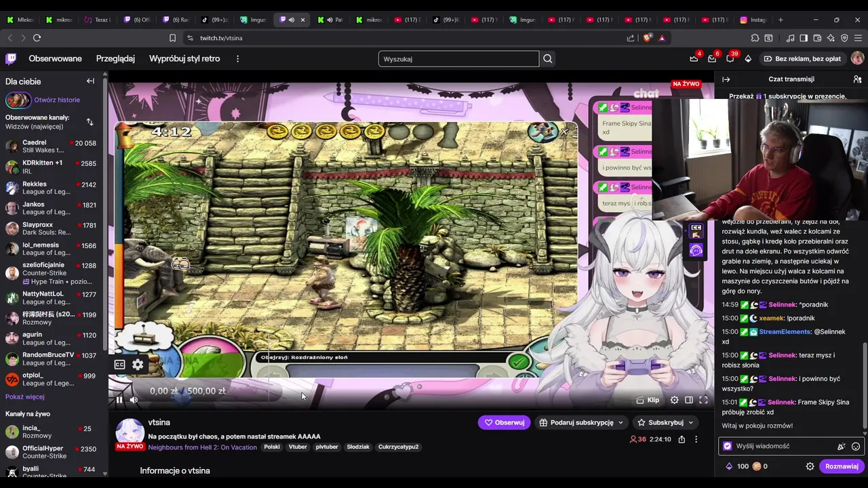Toggle browser sidebar panel
This screenshot has width=868, height=488.
(804, 38)
